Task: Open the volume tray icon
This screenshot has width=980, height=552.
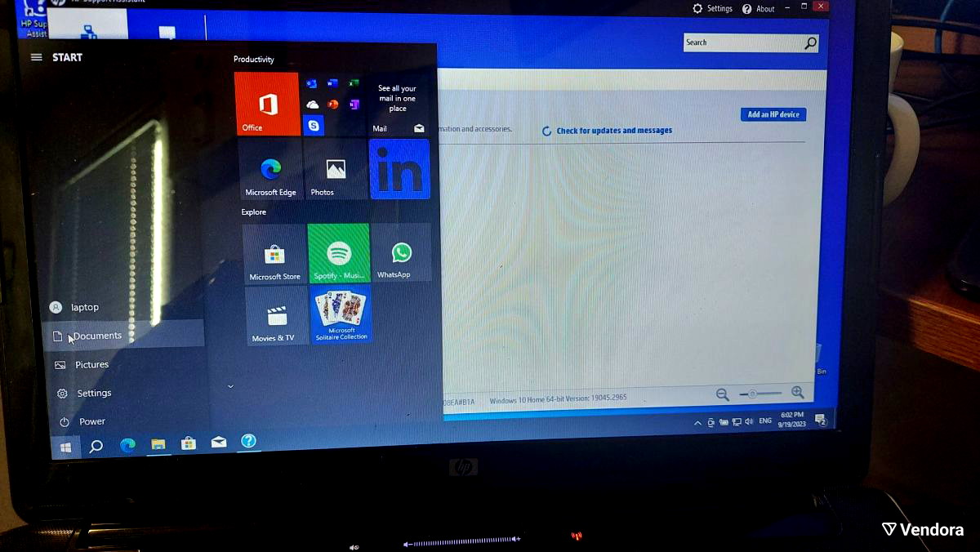Action: coord(749,422)
